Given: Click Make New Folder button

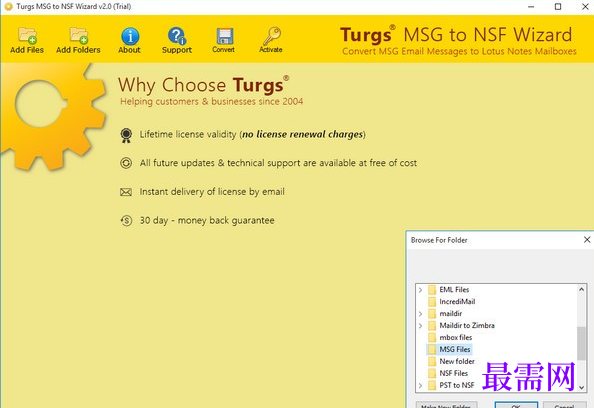Looking at the screenshot, I should [446, 405].
